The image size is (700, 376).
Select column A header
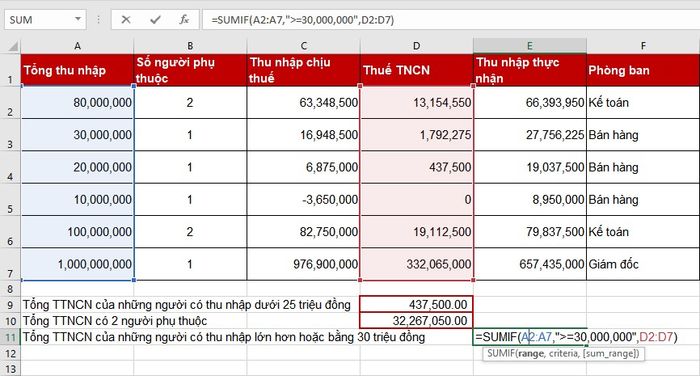coord(77,46)
